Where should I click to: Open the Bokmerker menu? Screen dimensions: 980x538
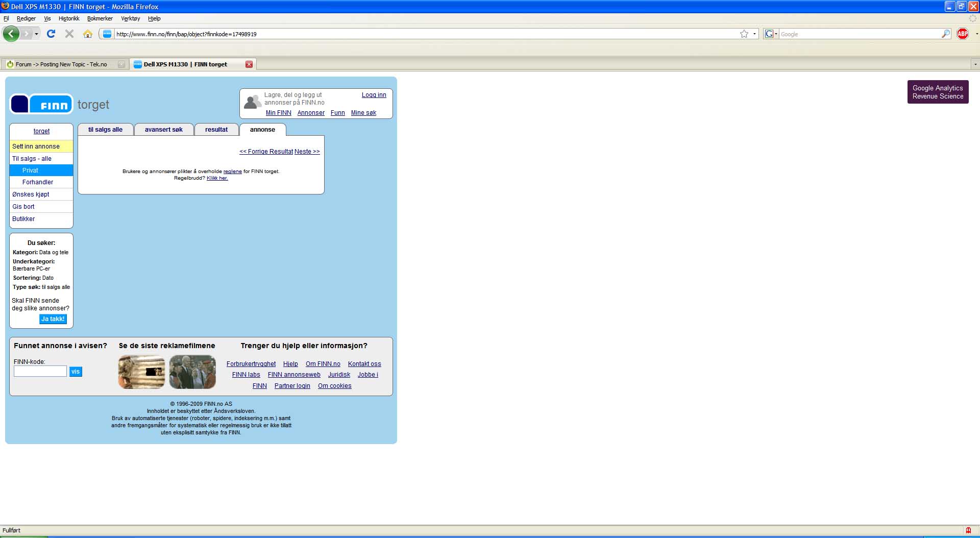[100, 18]
